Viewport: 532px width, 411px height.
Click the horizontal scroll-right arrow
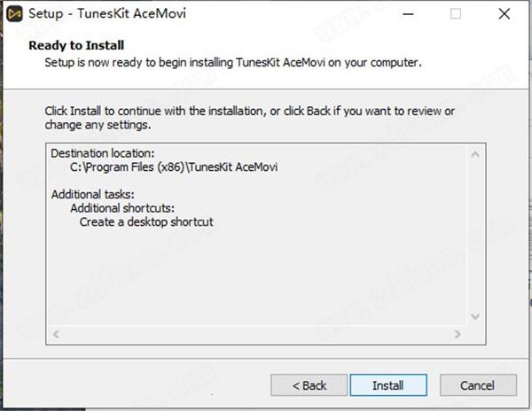(458, 335)
